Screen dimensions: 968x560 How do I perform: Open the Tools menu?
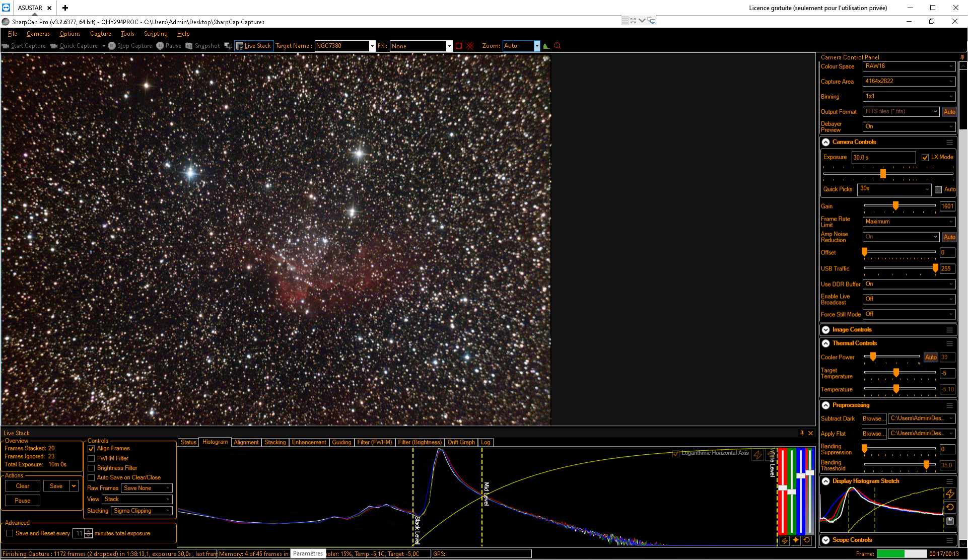(127, 34)
